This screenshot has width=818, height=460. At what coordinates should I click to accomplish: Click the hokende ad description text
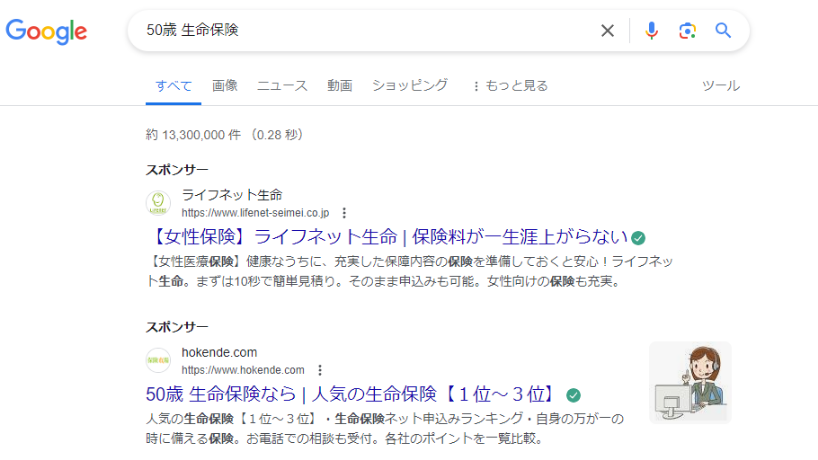point(385,428)
